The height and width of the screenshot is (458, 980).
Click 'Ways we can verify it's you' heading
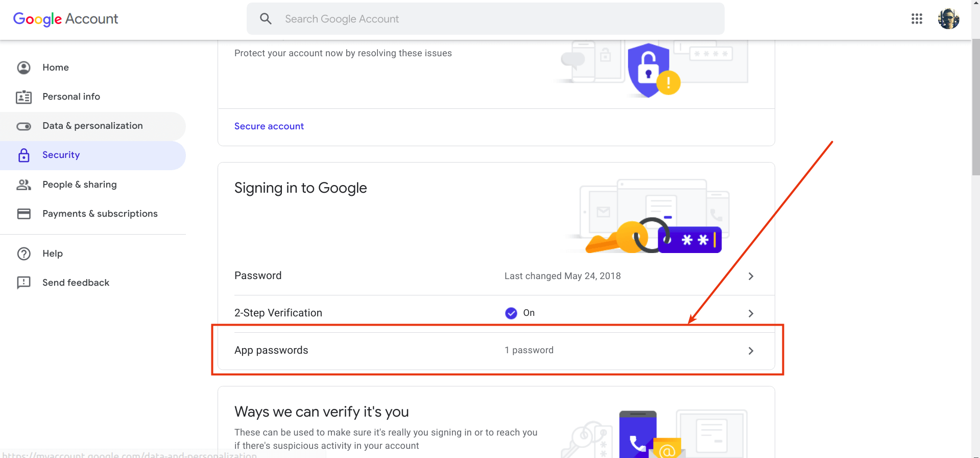tap(322, 411)
